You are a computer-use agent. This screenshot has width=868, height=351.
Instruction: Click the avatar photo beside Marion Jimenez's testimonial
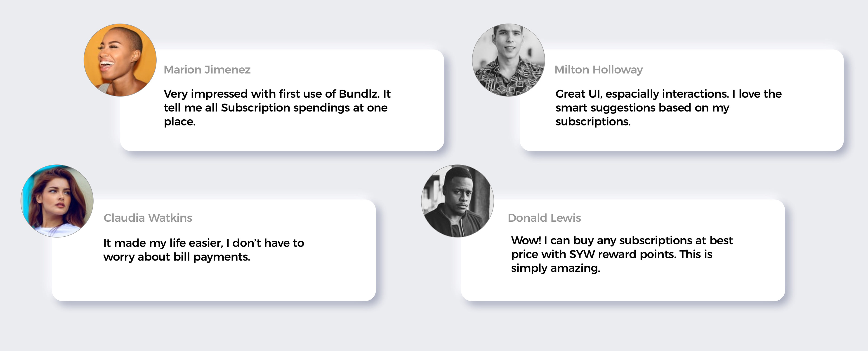pyautogui.click(x=120, y=60)
